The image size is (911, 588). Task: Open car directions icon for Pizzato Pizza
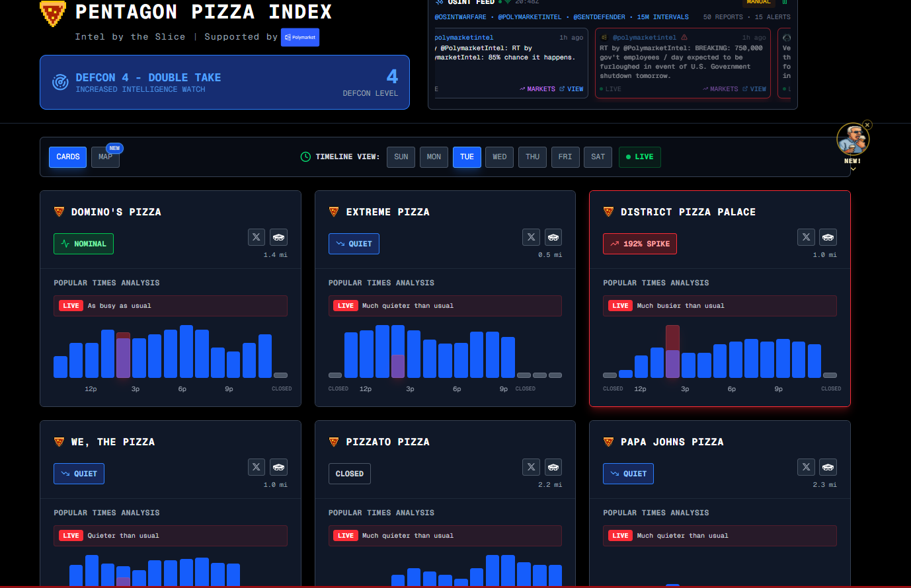553,467
